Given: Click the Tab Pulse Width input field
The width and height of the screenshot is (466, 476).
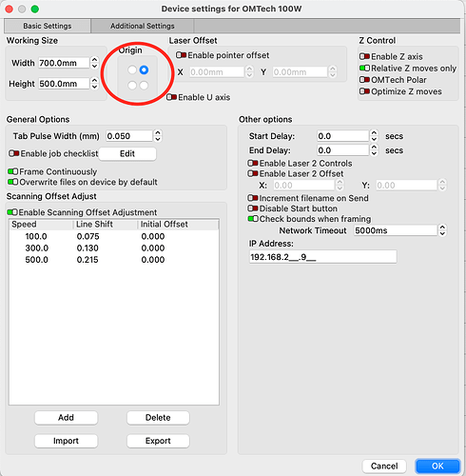Looking at the screenshot, I should tap(129, 136).
